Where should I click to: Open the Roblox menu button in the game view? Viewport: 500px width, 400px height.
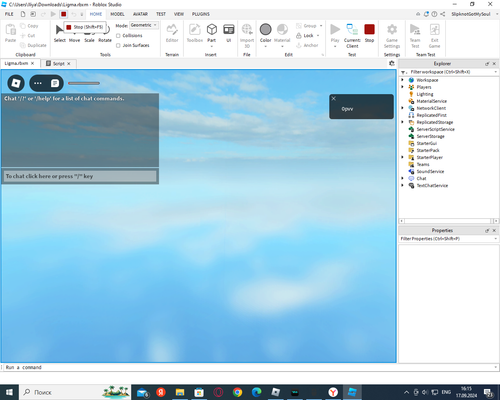tap(16, 83)
